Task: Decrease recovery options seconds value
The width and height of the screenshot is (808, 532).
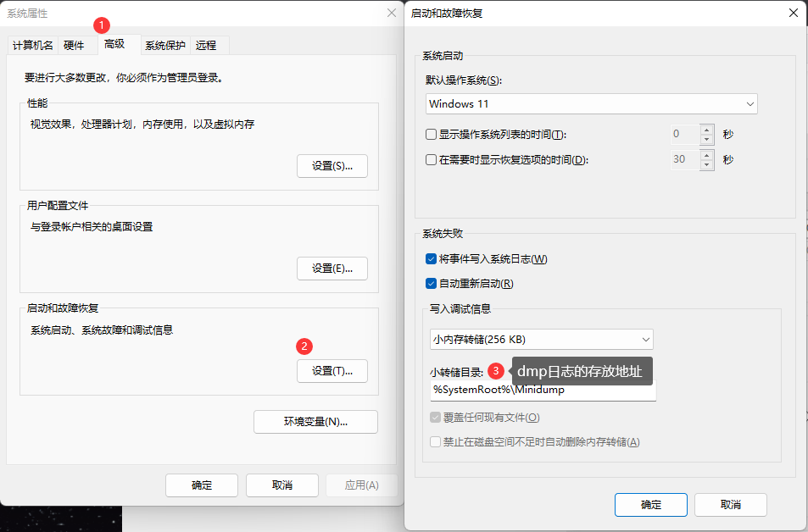Action: click(x=707, y=165)
